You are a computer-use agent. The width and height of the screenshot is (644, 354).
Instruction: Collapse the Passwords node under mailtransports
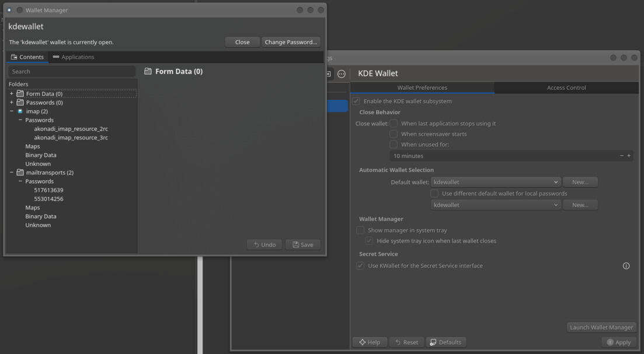(x=20, y=181)
